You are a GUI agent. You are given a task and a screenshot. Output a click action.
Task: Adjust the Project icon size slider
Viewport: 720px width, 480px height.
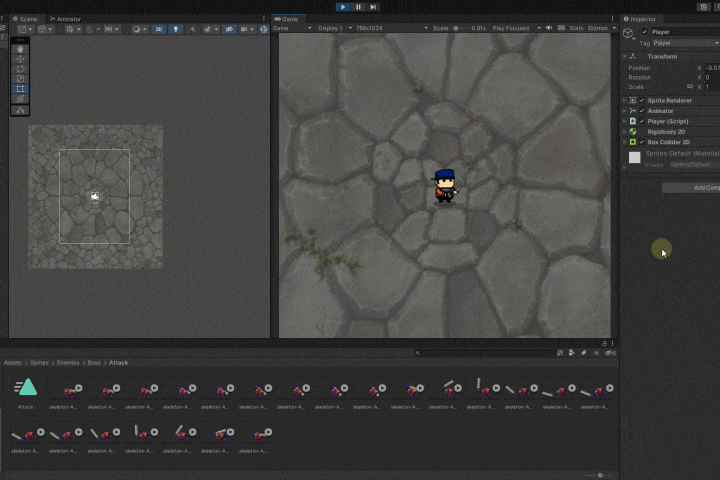point(599,475)
